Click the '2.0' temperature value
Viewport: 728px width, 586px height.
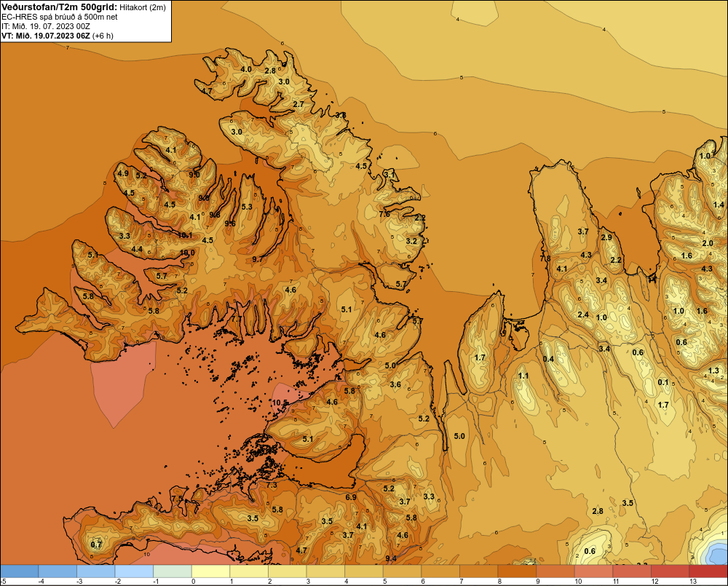[x=707, y=243]
